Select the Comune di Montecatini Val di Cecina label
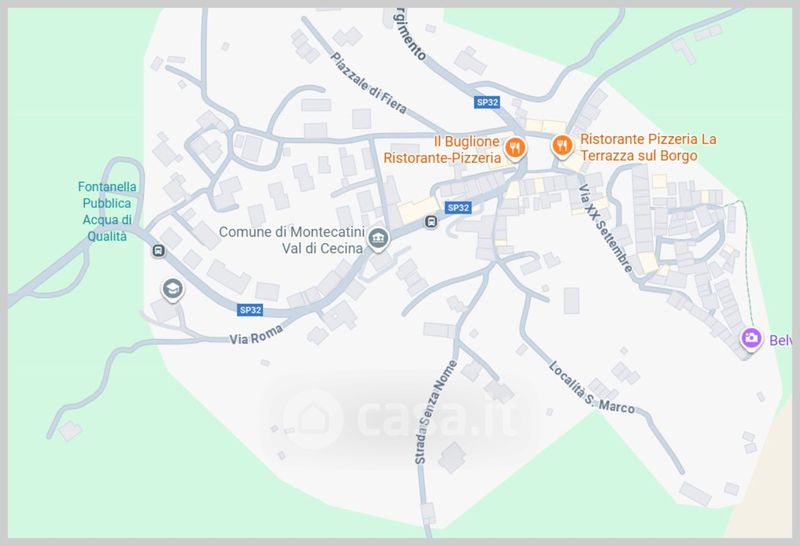Viewport: 800px width, 546px height. [x=291, y=240]
